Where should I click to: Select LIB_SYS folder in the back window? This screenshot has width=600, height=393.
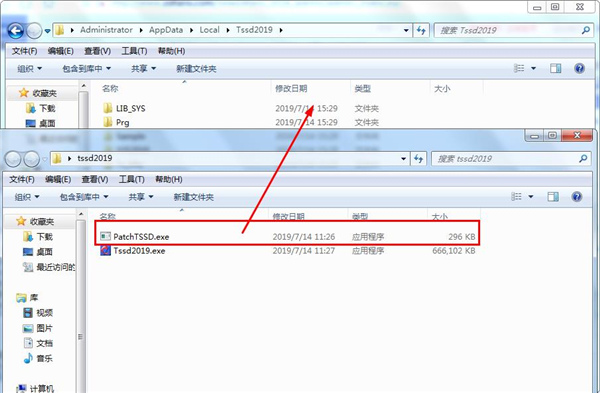[130, 109]
